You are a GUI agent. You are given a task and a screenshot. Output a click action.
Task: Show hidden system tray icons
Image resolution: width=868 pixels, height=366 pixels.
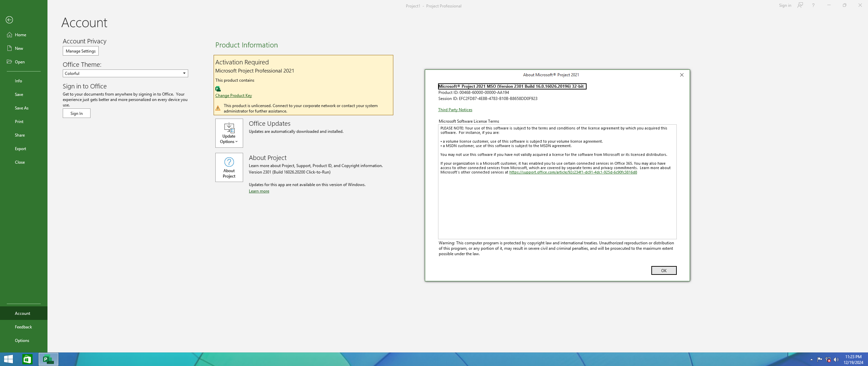click(811, 360)
